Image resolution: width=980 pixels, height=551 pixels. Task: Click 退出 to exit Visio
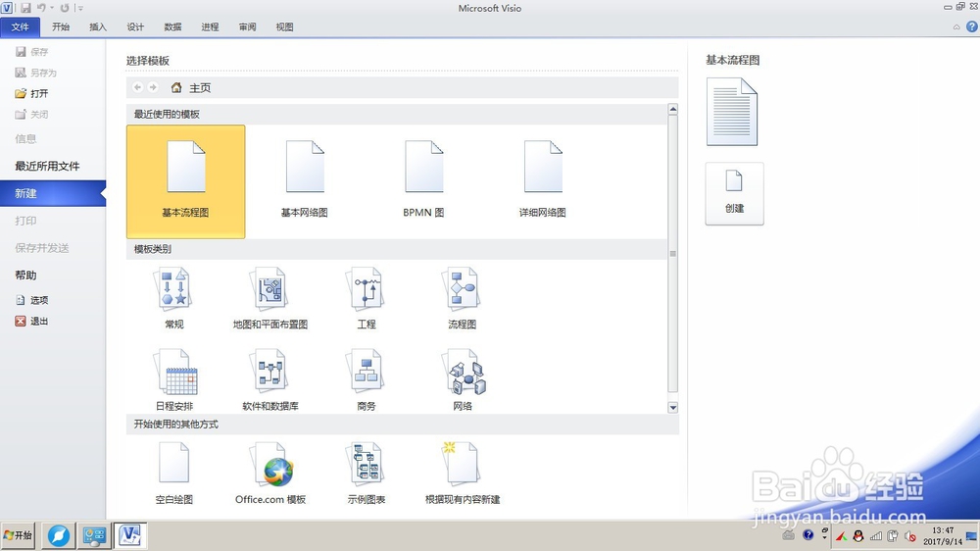[32, 321]
